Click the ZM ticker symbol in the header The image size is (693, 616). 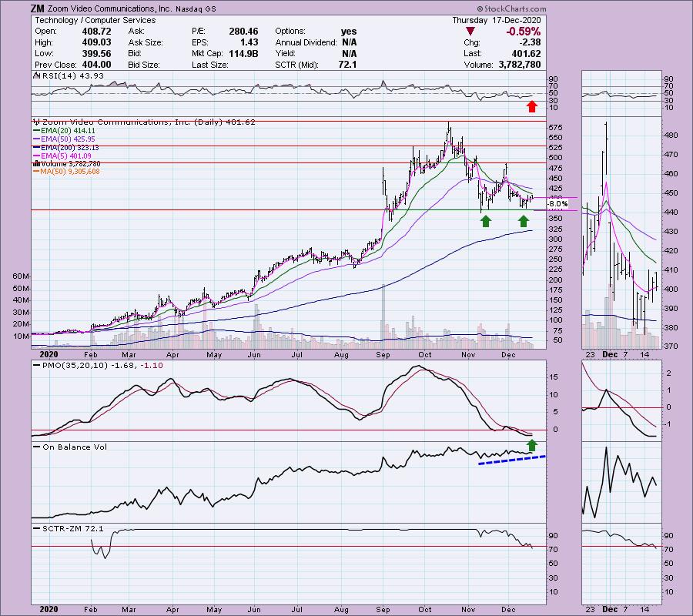click(x=37, y=8)
